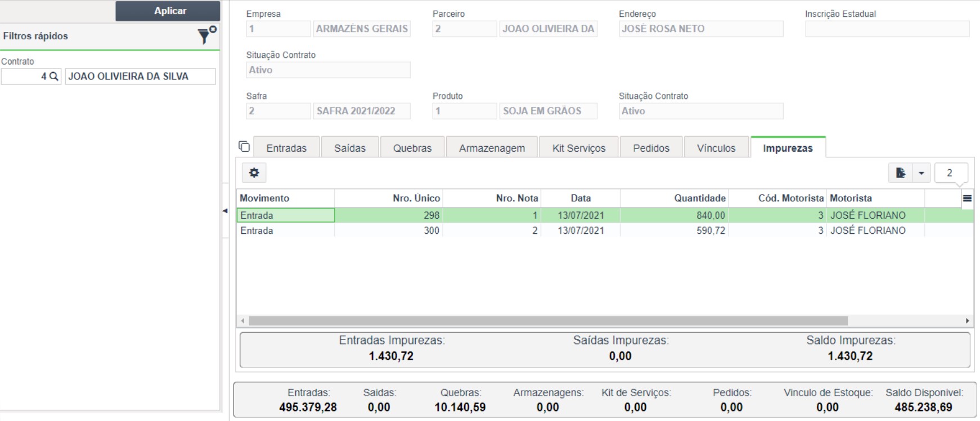Click JOSÉ FLORIANO in the first row
Screen dimensions: 980x421
coord(868,215)
